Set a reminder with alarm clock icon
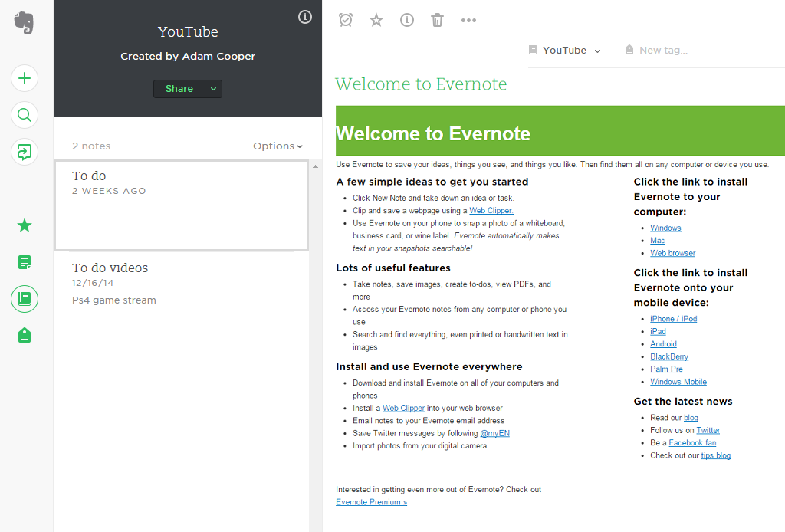 (x=346, y=20)
